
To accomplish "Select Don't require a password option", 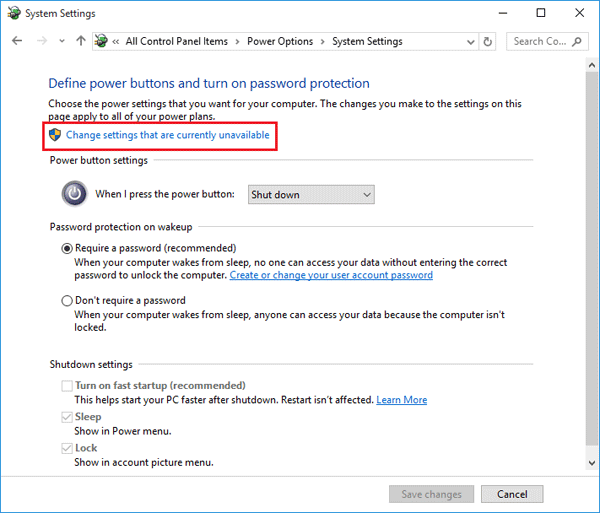I will tap(67, 300).
